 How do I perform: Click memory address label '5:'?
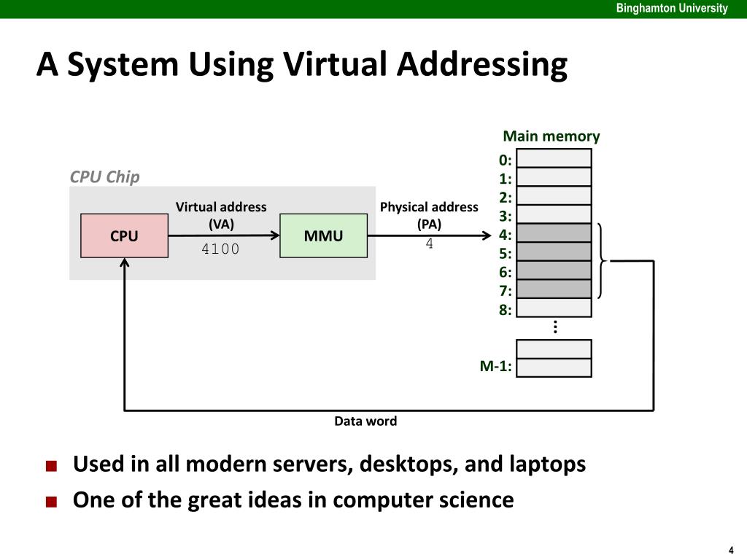pyautogui.click(x=505, y=253)
